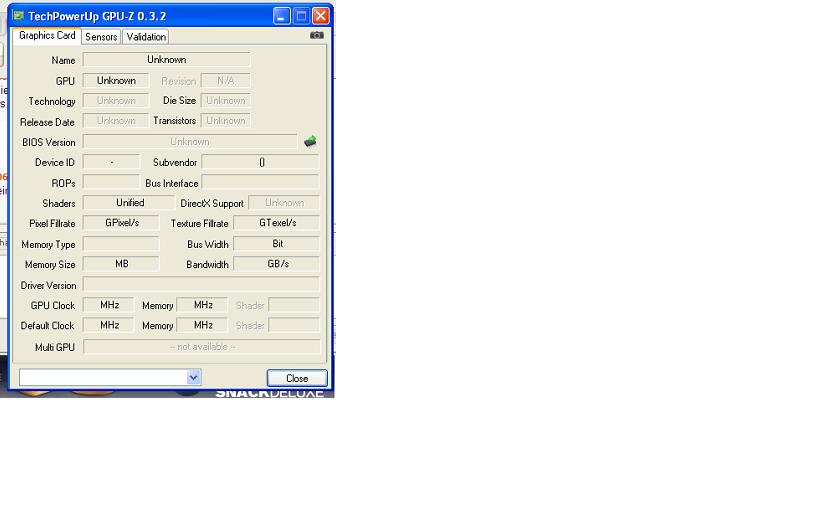Click the Pixel Fillrate GPixel/s field
Viewport: 840px width, 525px height.
pos(121,223)
